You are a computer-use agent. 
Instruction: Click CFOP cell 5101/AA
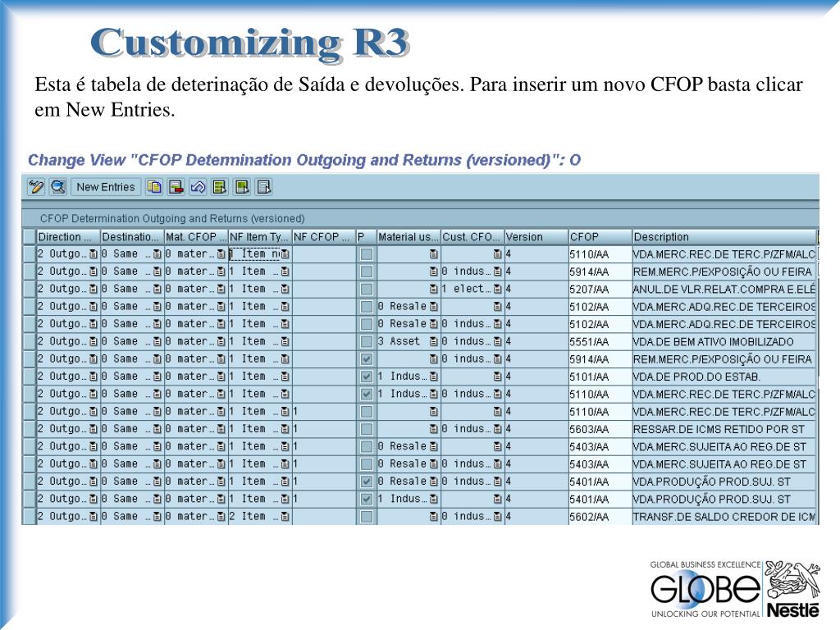coord(600,377)
